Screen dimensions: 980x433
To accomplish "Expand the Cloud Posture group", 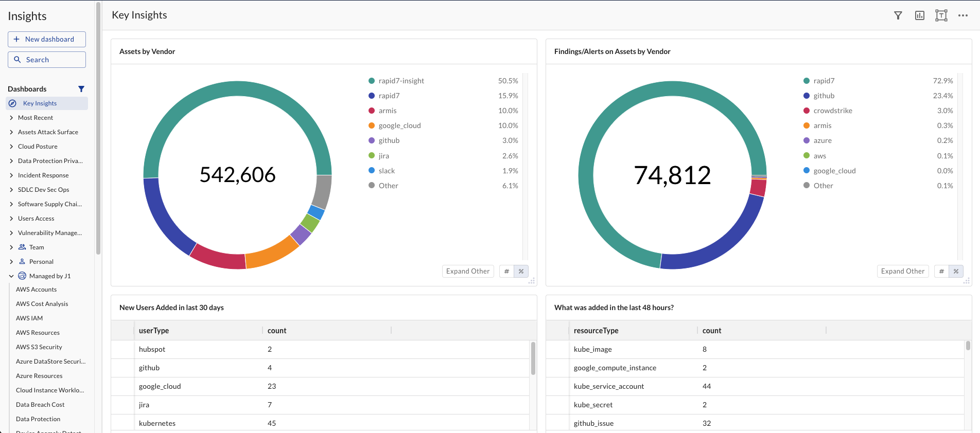I will (x=11, y=147).
